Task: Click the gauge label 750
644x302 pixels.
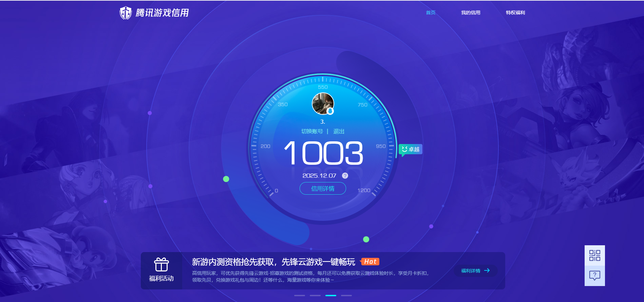Action: 362,105
